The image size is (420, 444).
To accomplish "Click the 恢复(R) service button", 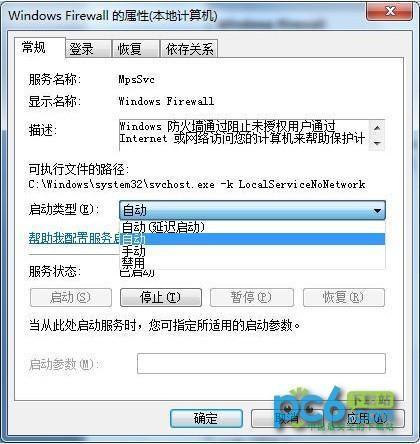I will [344, 297].
